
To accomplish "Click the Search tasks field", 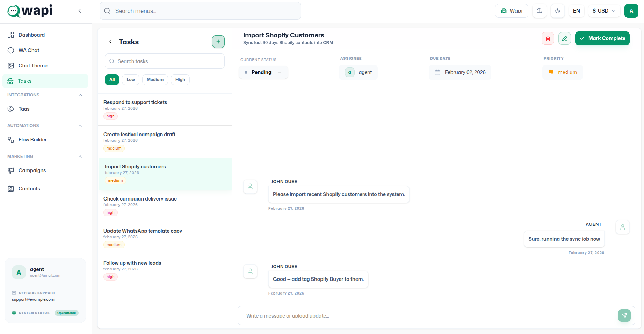I will (x=165, y=61).
